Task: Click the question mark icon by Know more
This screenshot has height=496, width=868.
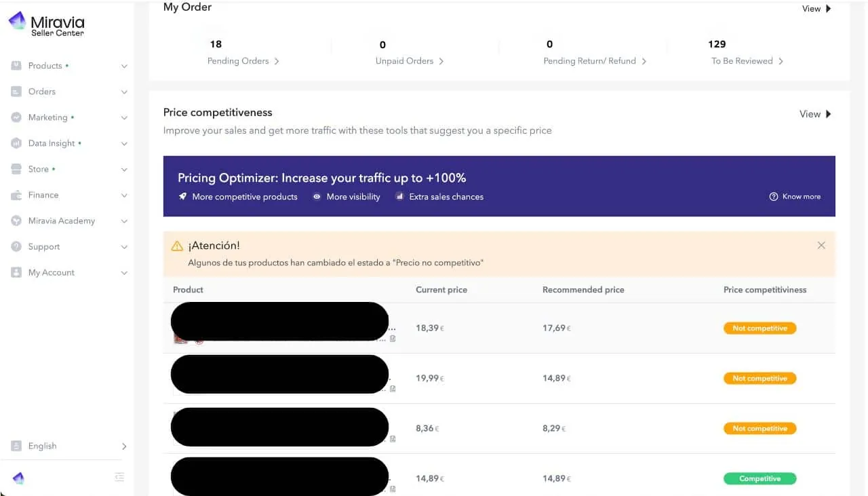Action: coord(773,197)
